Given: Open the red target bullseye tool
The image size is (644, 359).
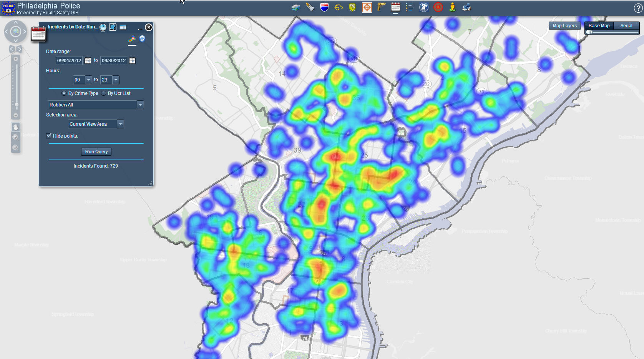Looking at the screenshot, I should pyautogui.click(x=438, y=7).
